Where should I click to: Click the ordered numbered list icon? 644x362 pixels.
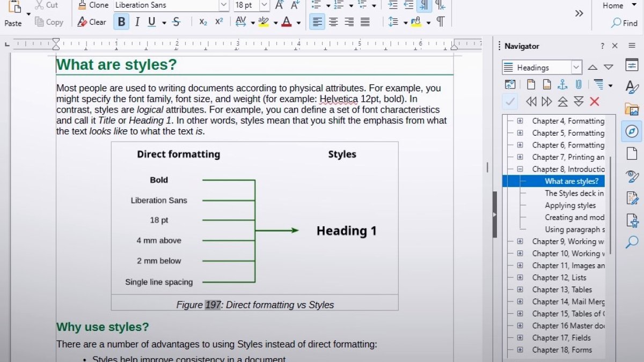coord(339,5)
